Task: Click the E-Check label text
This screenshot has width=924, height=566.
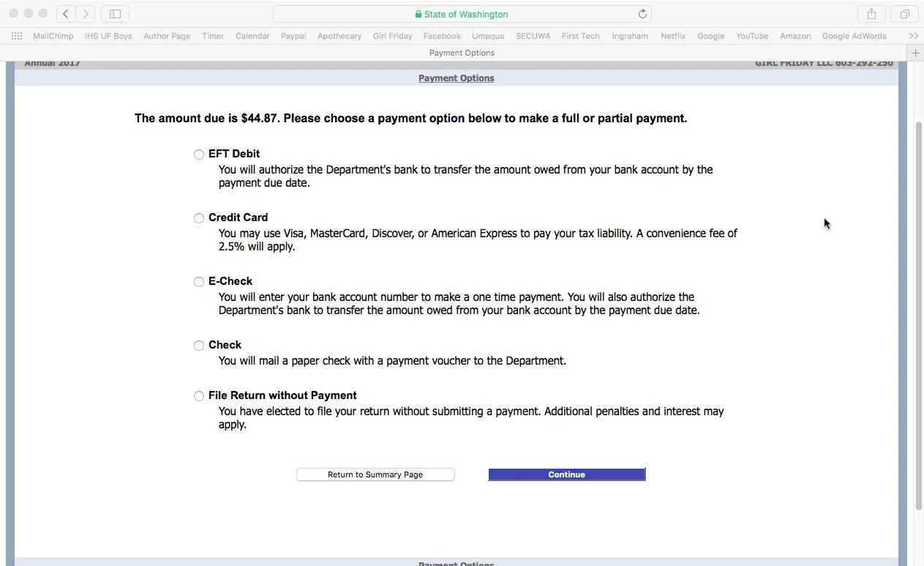Action: coord(230,281)
